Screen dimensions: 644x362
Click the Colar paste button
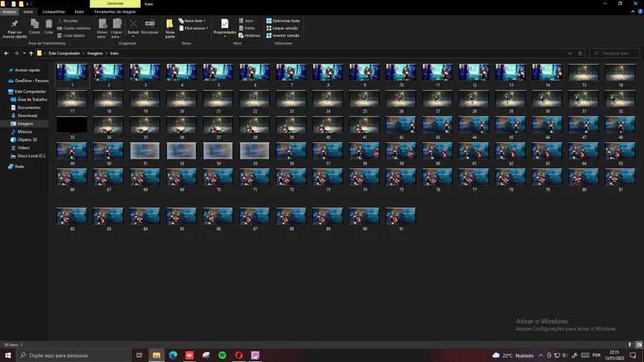(49, 26)
